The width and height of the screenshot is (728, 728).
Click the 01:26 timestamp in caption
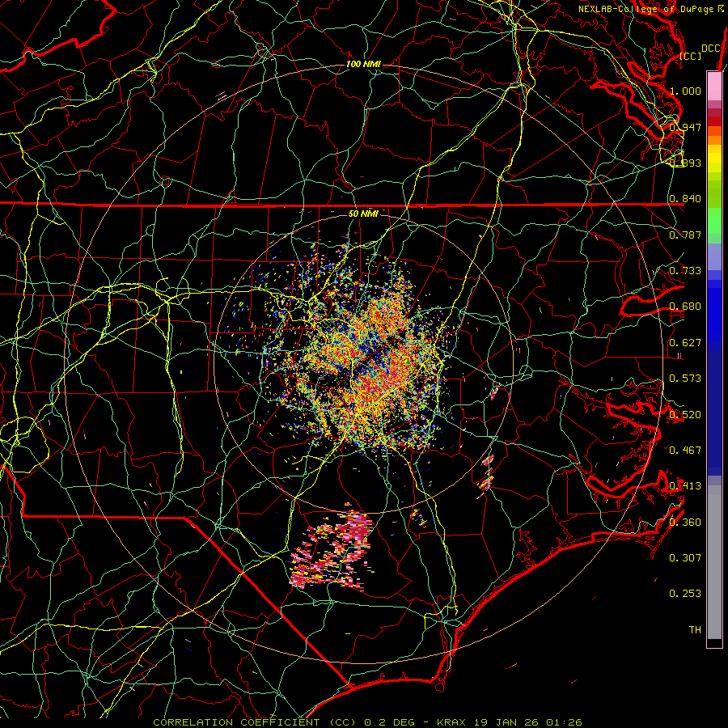[564, 722]
